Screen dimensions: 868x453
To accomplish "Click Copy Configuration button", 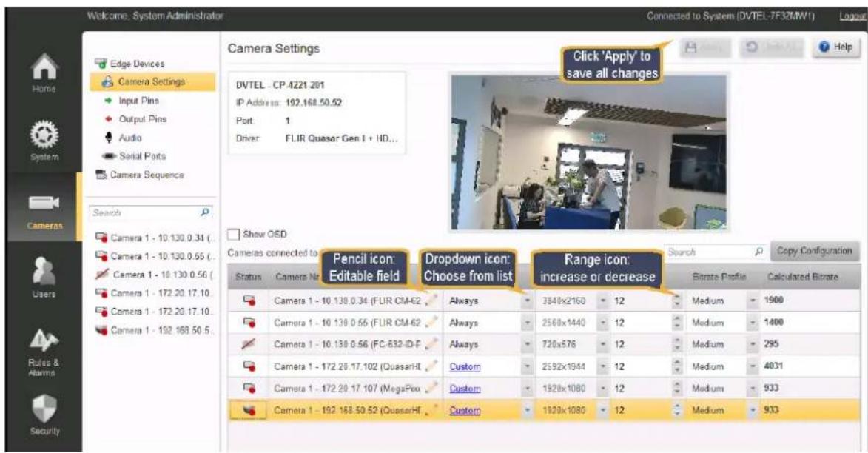I will (x=814, y=251).
